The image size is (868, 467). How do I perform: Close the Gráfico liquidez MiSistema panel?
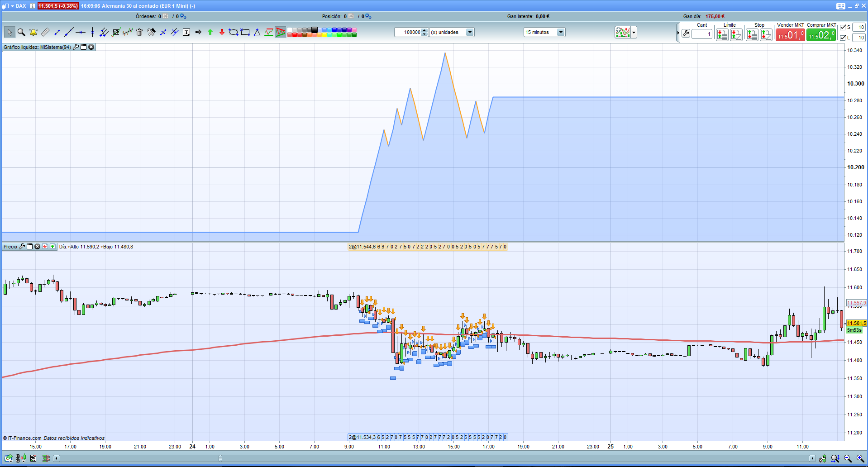click(91, 47)
